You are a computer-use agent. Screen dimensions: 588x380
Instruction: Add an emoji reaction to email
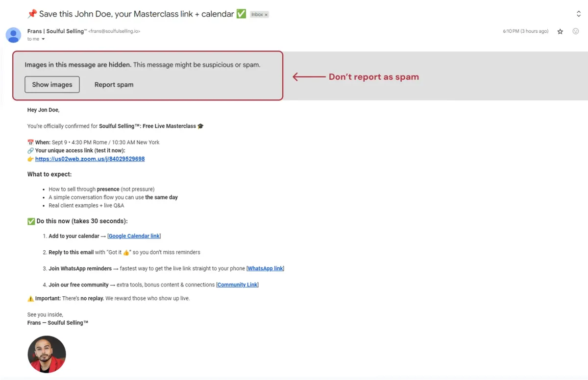[x=576, y=31]
